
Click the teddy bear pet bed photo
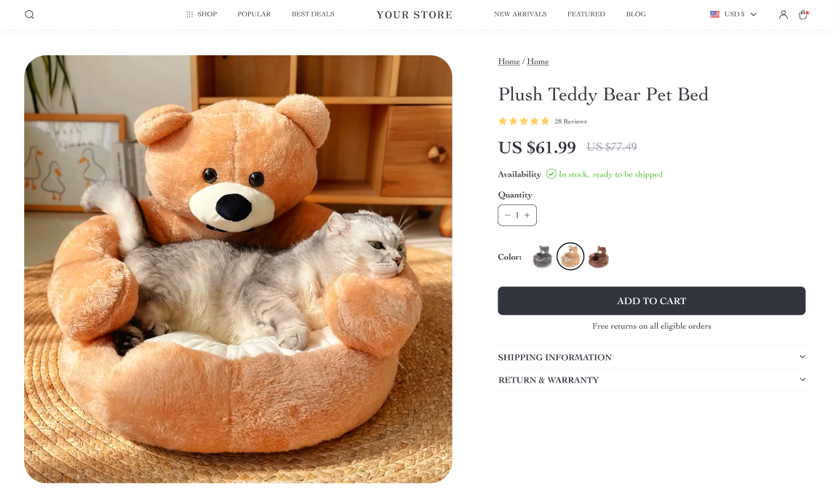[238, 269]
